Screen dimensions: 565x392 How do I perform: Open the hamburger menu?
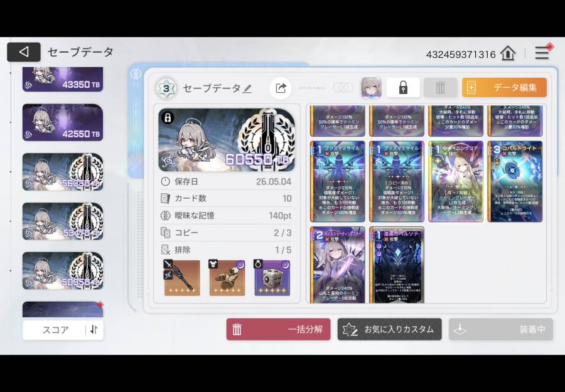click(542, 53)
